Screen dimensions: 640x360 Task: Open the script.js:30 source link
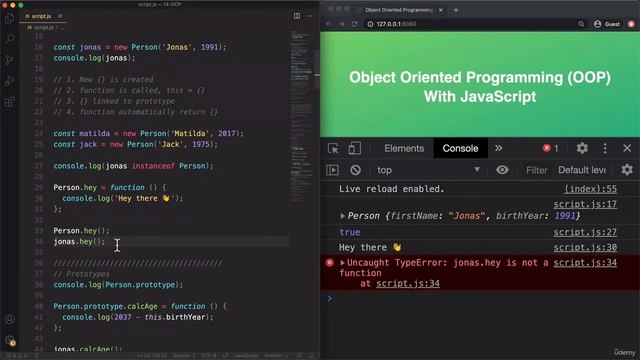pos(585,247)
